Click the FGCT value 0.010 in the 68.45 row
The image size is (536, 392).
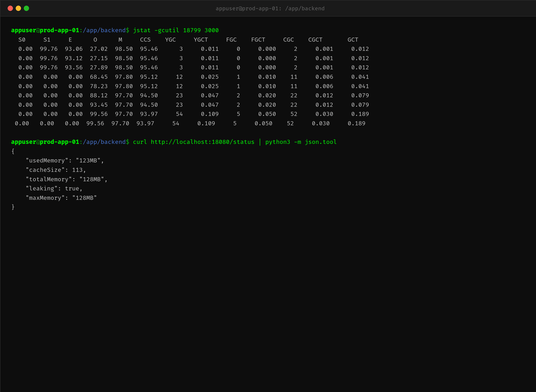(267, 77)
